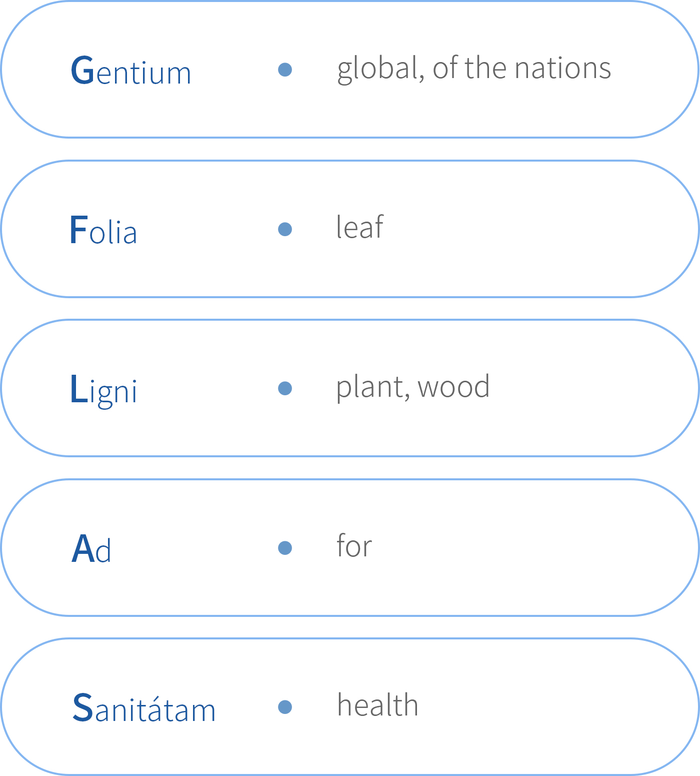Click the bold letter F in Folia
Viewport: 700px width, 776px height.
tap(78, 230)
